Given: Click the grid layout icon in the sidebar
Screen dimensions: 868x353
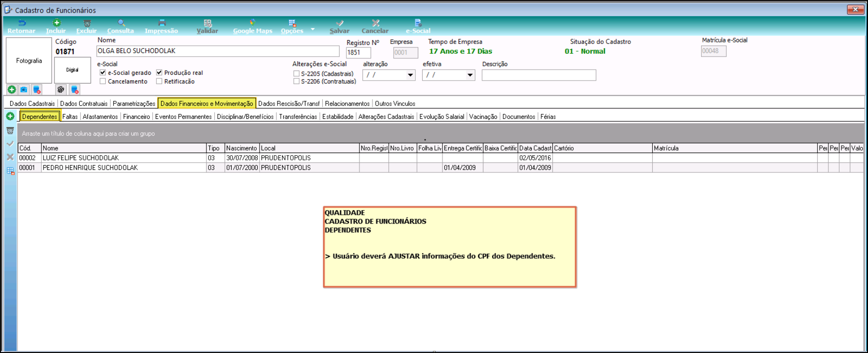Looking at the screenshot, I should (x=10, y=170).
